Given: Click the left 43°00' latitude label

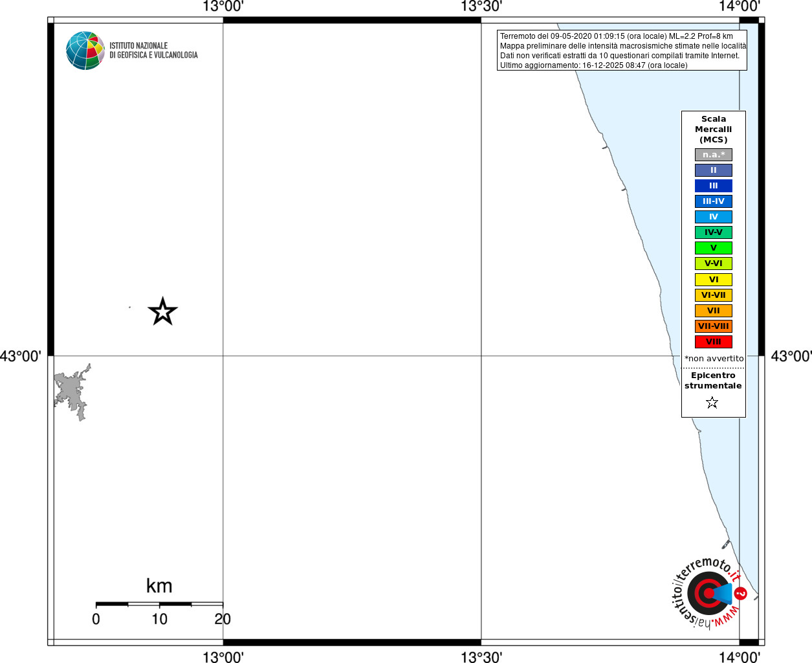Looking at the screenshot, I should tap(21, 356).
